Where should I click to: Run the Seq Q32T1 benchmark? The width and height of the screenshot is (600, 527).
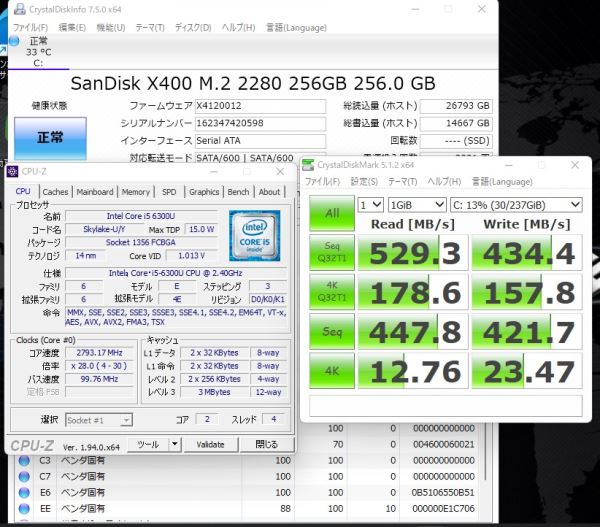click(332, 252)
